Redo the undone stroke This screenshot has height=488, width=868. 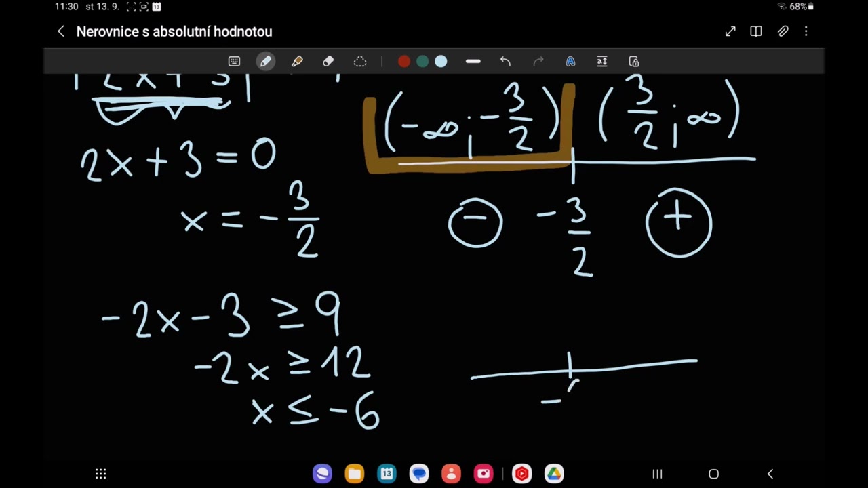pyautogui.click(x=538, y=62)
